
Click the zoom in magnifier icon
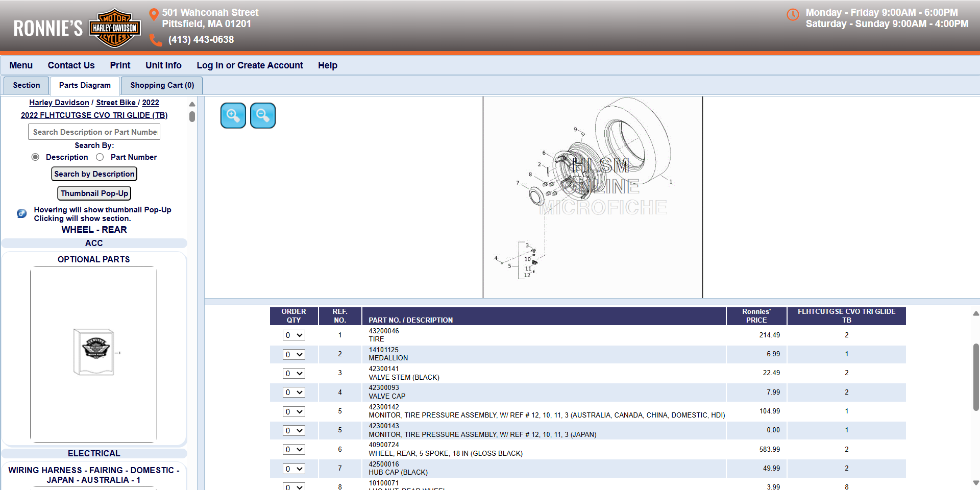tap(233, 115)
